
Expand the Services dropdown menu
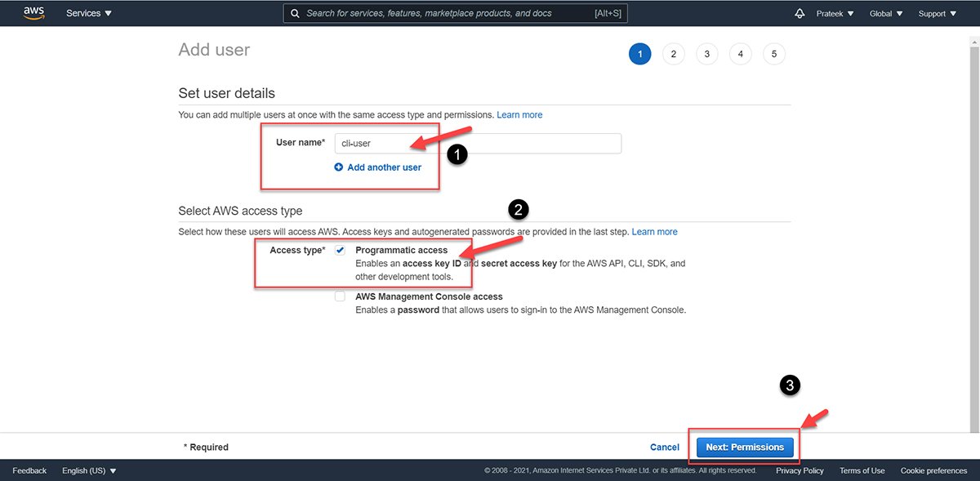[89, 14]
